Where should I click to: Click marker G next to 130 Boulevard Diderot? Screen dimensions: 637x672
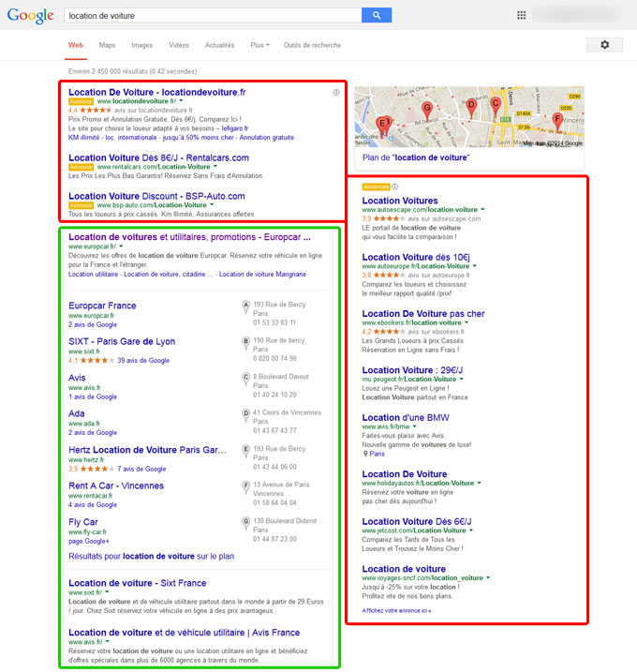click(x=245, y=523)
